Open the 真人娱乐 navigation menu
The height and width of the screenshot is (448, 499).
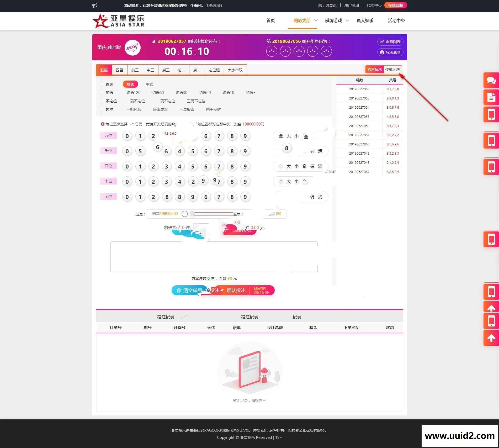click(x=365, y=20)
